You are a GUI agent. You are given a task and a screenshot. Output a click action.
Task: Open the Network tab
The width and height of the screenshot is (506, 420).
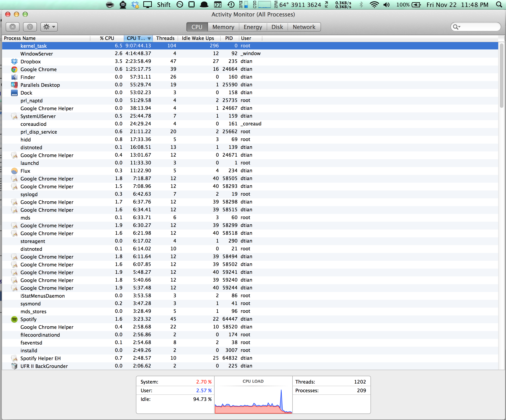[304, 27]
